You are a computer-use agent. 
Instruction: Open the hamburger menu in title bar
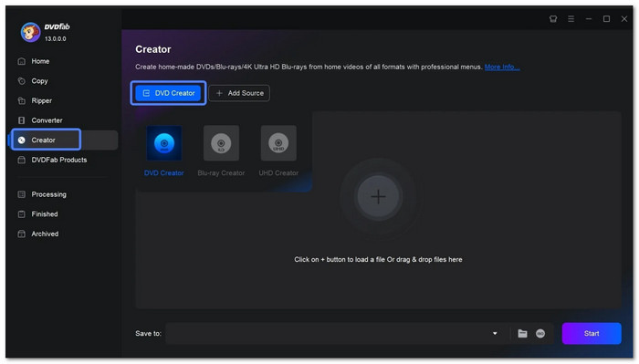[571, 19]
